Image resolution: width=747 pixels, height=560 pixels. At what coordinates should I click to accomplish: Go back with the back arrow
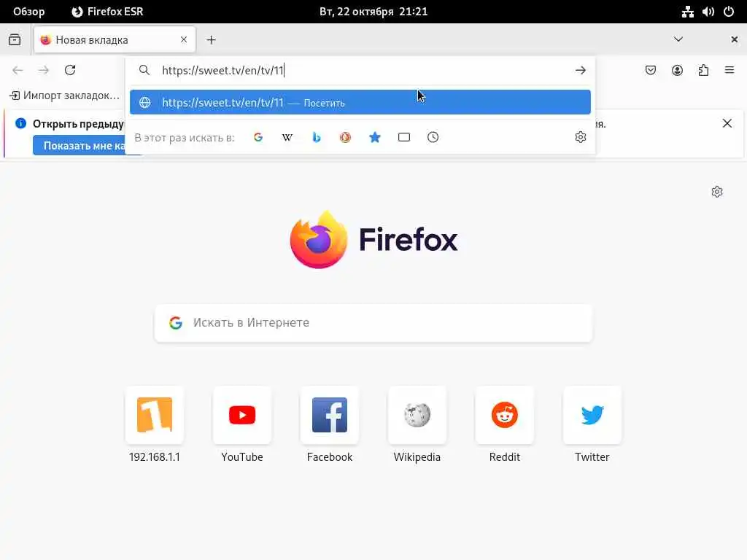point(18,71)
